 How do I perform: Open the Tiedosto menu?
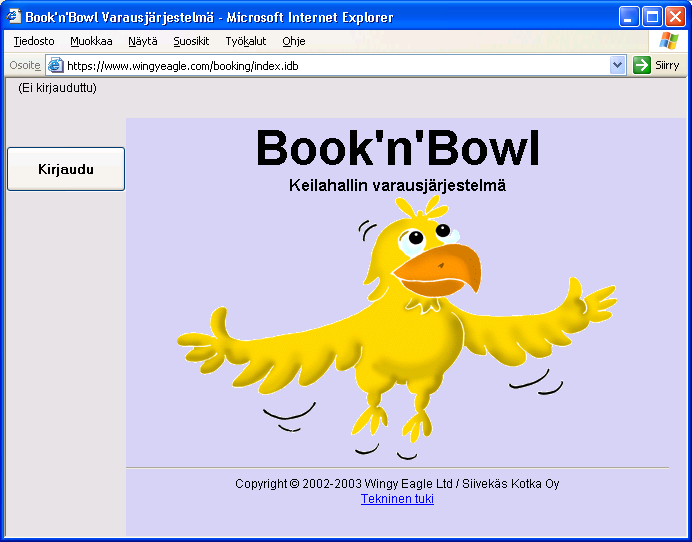34,41
